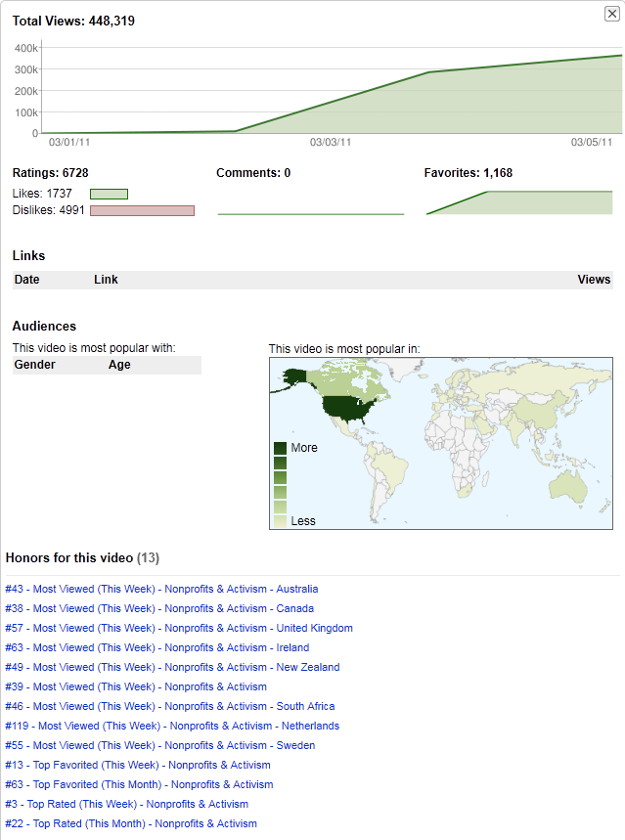Open the South Africa Most Viewed honor
The width and height of the screenshot is (625, 840).
[169, 706]
